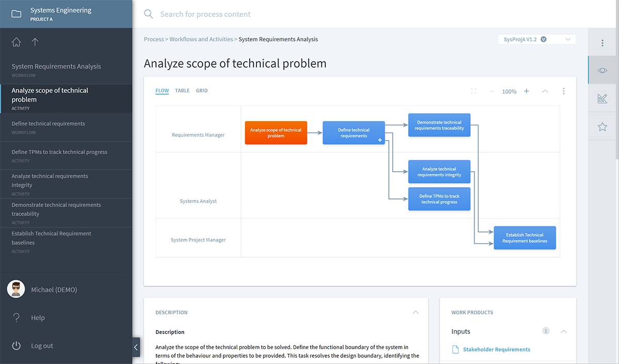Screen dimensions: 619x364
Task: Collapse the Inputs section in Work Products
Action: tap(563, 332)
